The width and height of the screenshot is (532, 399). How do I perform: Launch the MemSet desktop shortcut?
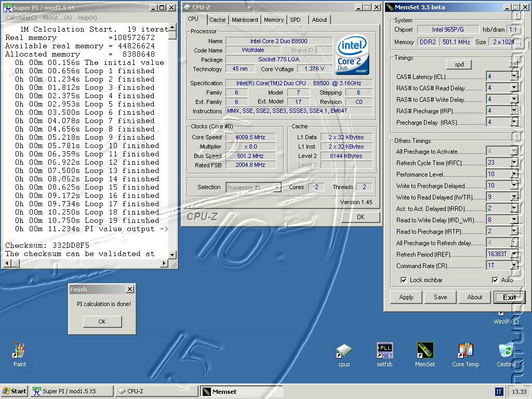tap(425, 355)
